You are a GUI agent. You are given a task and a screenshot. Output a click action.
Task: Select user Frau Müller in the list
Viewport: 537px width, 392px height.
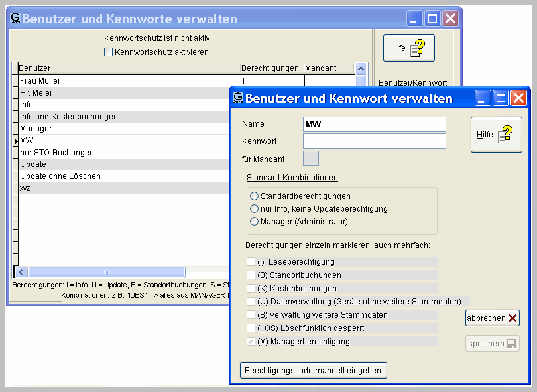click(x=40, y=81)
